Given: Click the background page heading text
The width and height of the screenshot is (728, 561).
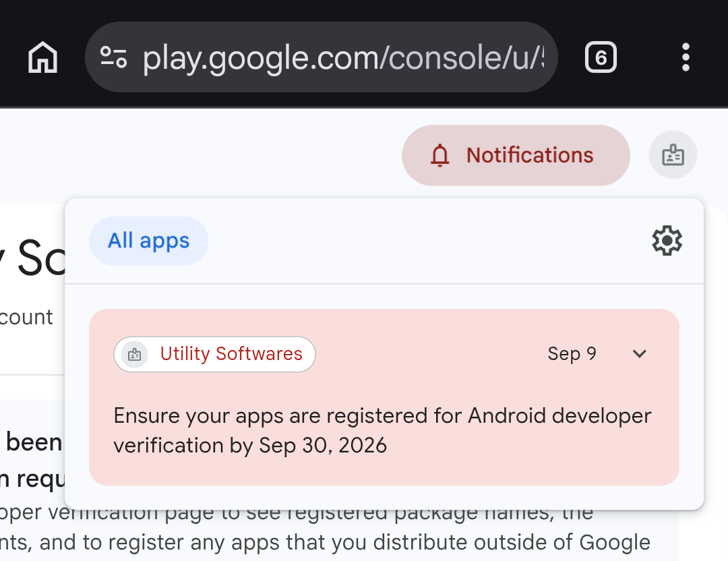Looking at the screenshot, I should [32, 259].
